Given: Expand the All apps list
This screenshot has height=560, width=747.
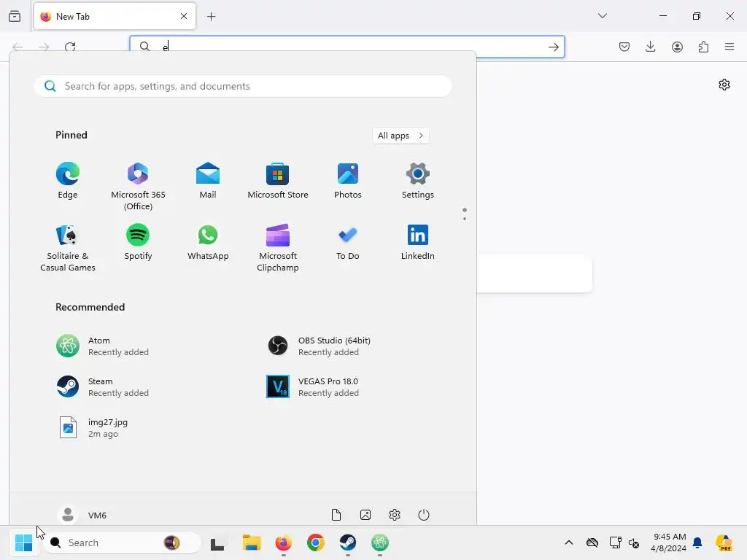Looking at the screenshot, I should [x=400, y=135].
